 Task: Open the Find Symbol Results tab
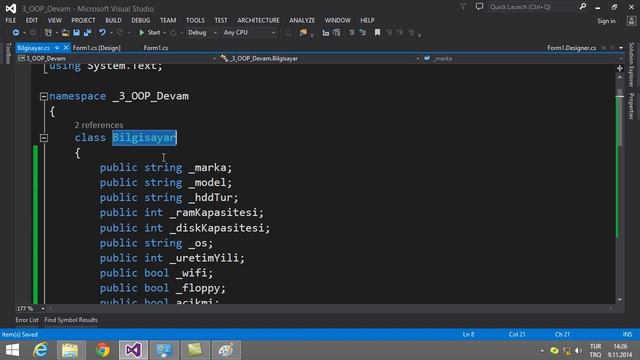pyautogui.click(x=71, y=320)
